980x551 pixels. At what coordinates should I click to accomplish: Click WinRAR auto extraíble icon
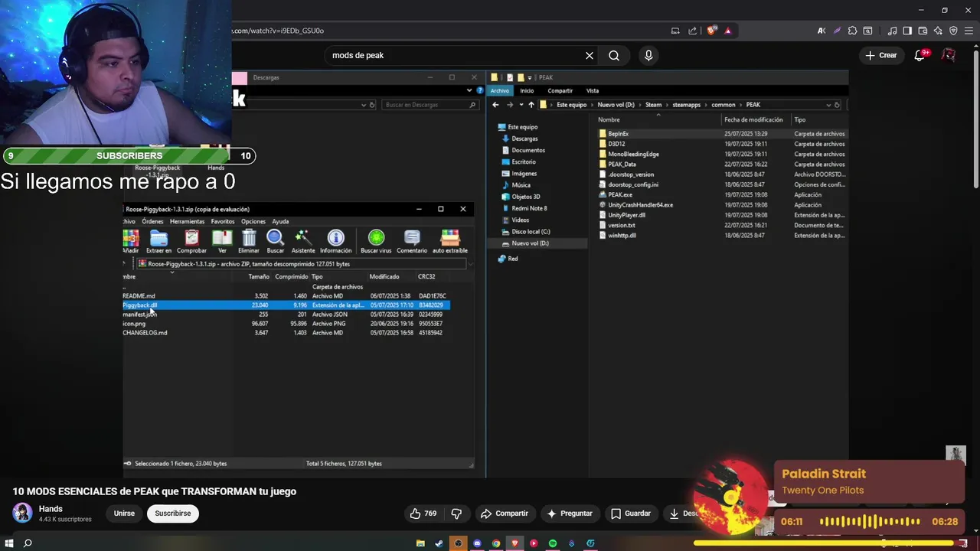pos(450,242)
